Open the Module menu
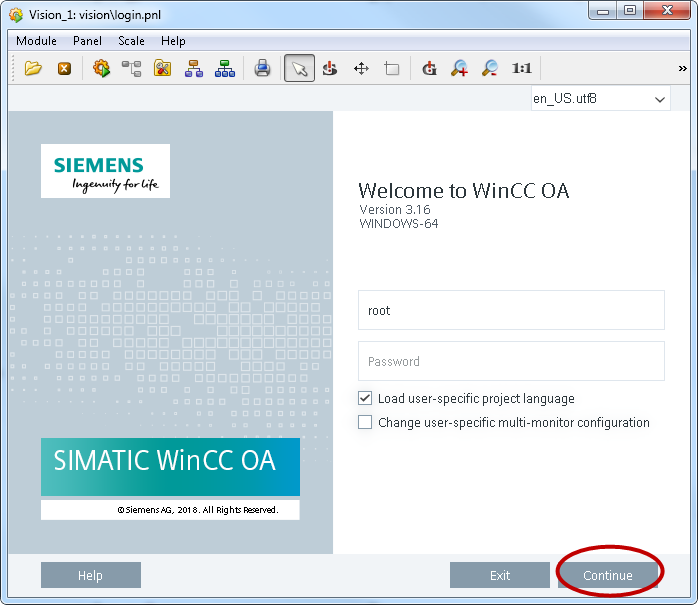 pos(36,41)
